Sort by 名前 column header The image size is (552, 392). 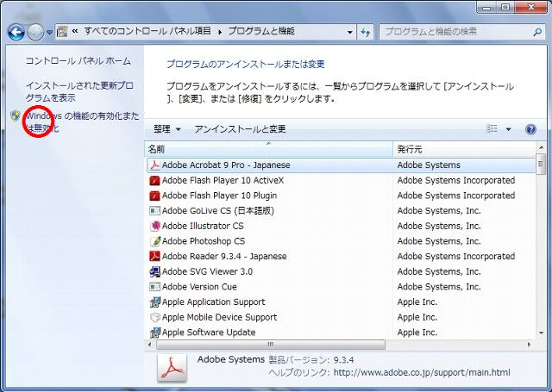269,149
